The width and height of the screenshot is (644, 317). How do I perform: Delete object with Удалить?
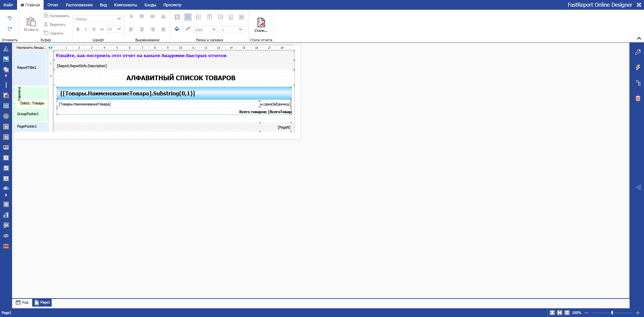[x=54, y=33]
